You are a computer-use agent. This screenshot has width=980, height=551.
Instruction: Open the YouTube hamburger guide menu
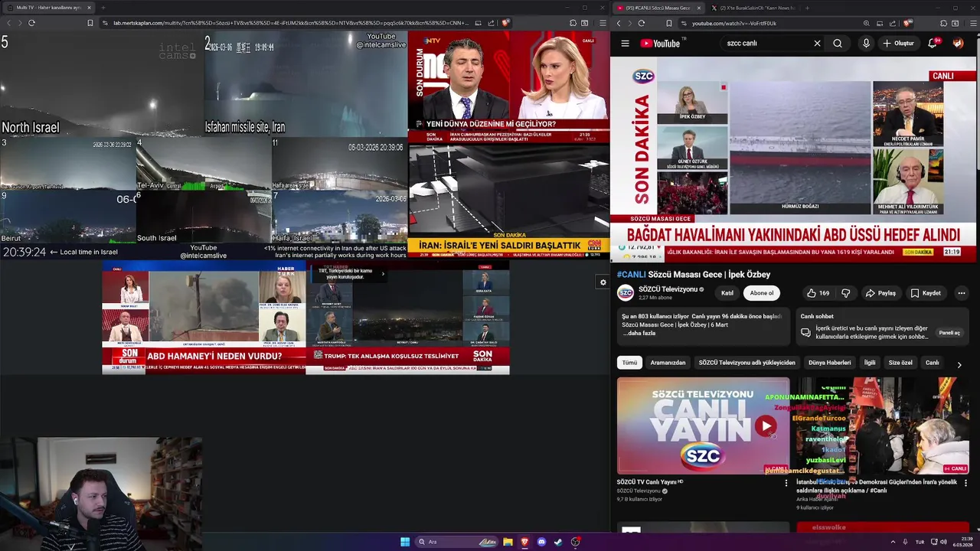(x=625, y=44)
